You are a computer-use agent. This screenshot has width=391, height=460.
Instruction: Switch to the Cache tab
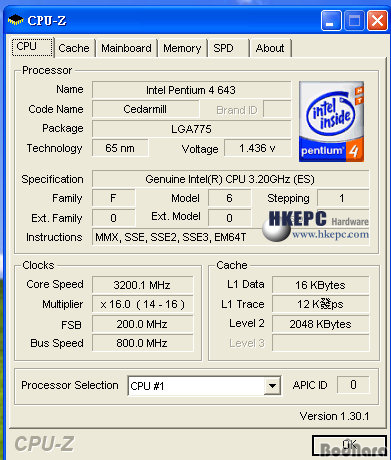(74, 48)
